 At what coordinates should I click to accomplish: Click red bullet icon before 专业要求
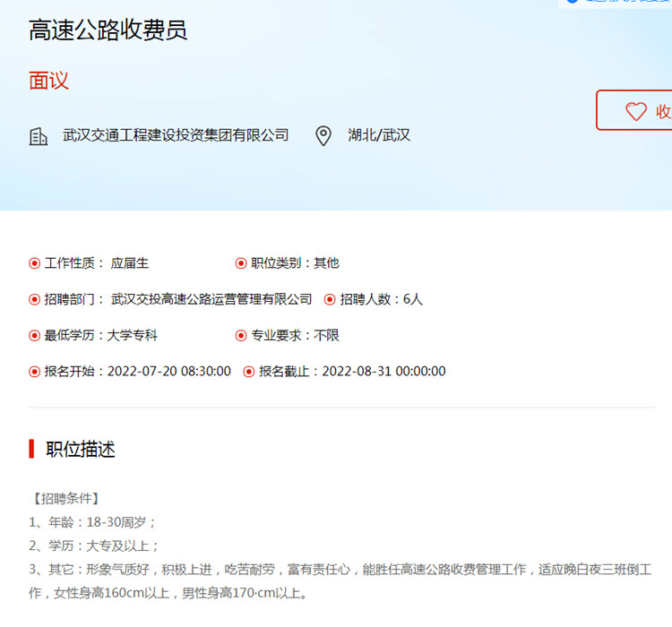(x=241, y=336)
